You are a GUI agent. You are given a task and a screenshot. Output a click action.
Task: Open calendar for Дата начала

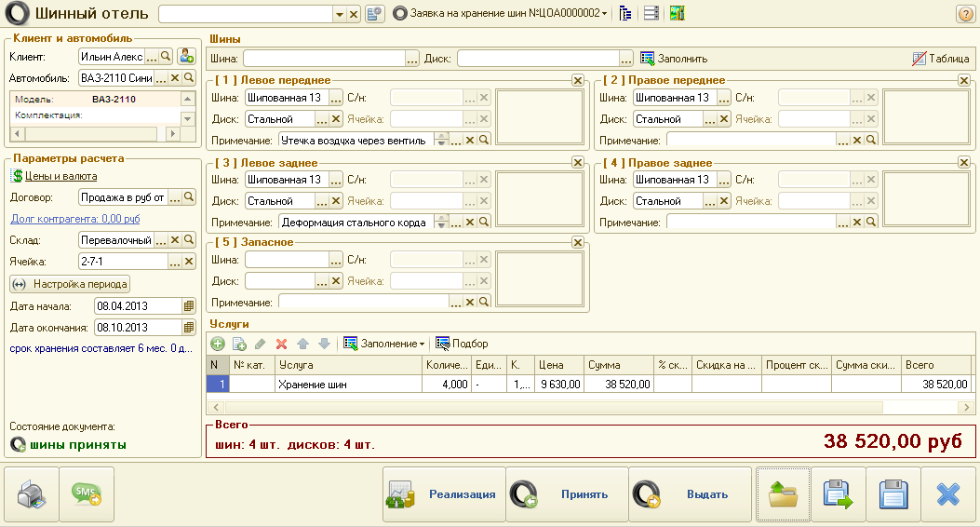[x=189, y=306]
